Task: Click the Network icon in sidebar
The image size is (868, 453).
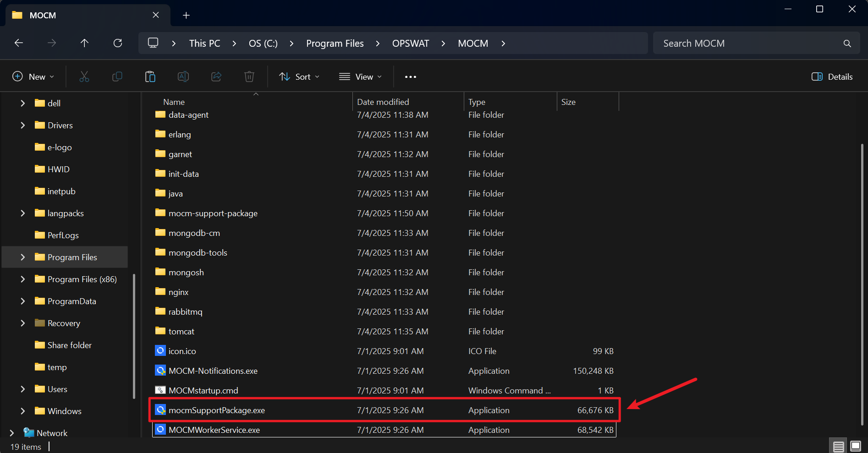Action: [x=29, y=432]
